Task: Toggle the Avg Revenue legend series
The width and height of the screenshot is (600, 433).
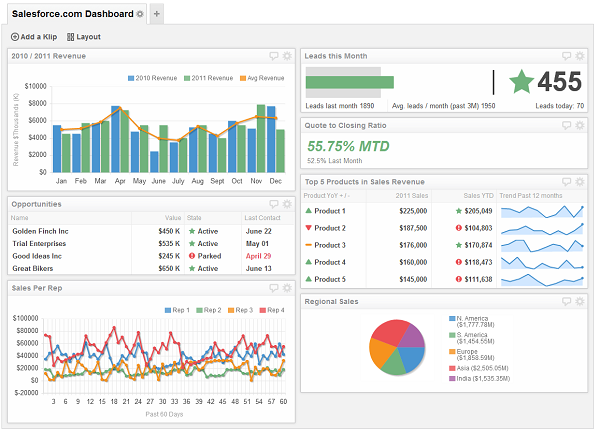Action: point(262,78)
